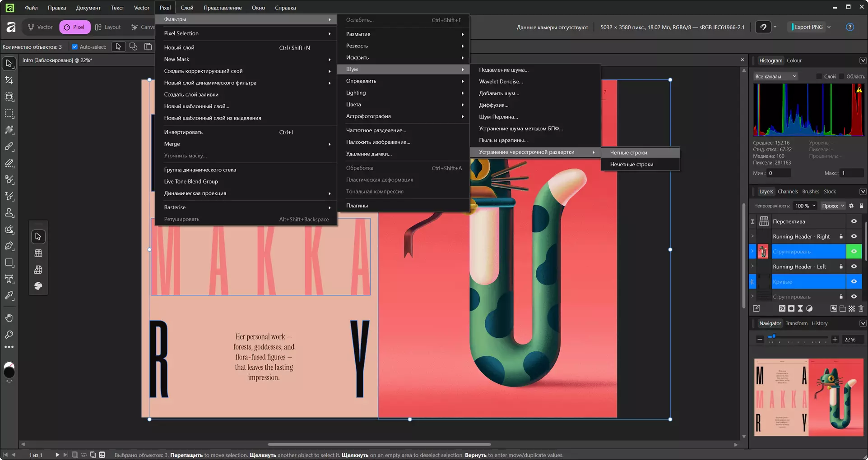
Task: Switch to the Layout persona button
Action: point(108,27)
